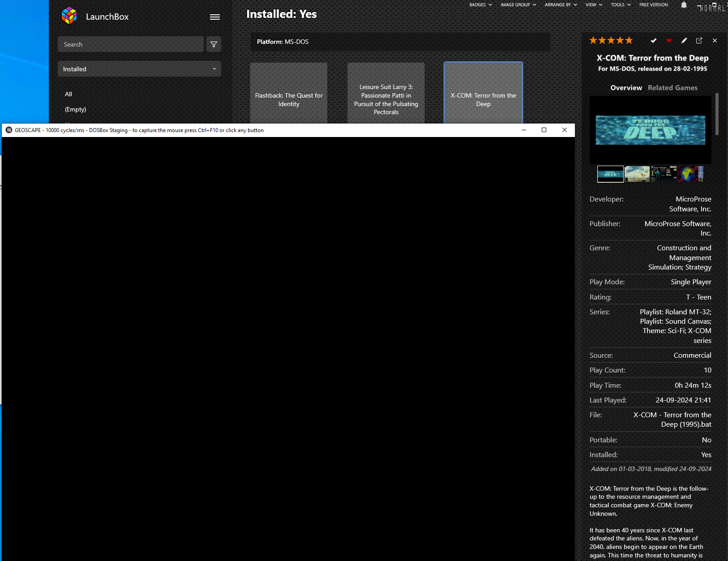728x561 pixels.
Task: Click the Added on 01-03-2018 line
Action: (651, 469)
